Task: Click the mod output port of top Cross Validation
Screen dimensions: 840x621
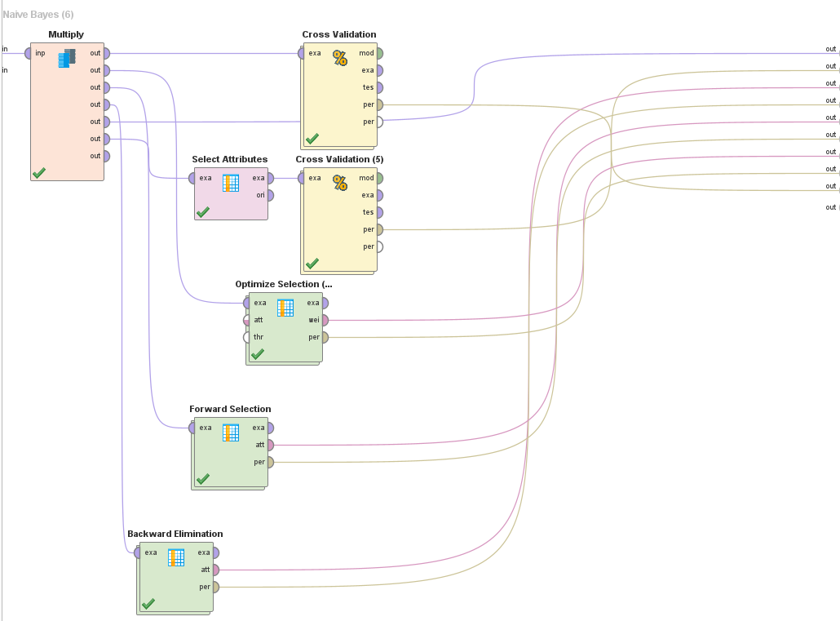Action: click(x=379, y=53)
